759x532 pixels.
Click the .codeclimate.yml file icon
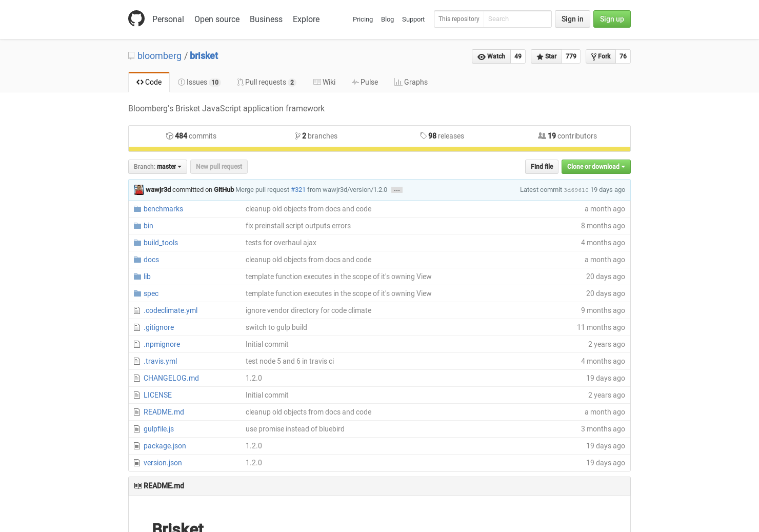coord(137,310)
